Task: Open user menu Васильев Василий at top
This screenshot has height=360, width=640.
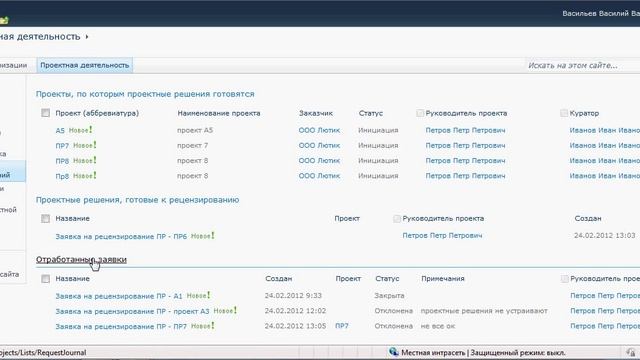Action: tap(601, 13)
